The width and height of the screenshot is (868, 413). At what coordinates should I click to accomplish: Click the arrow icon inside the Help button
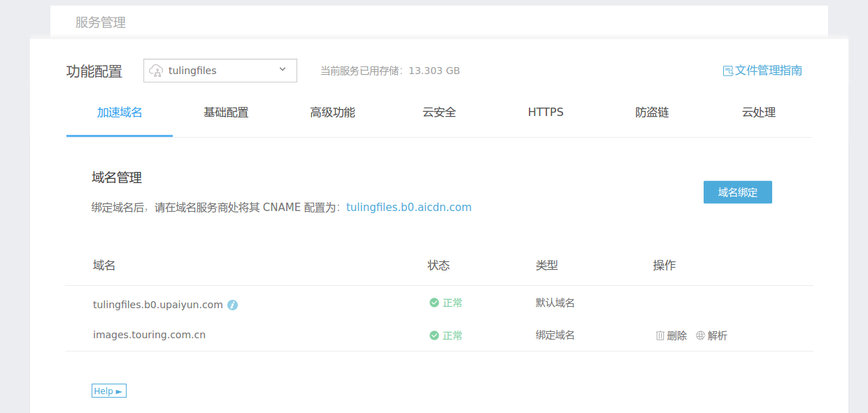coord(118,391)
